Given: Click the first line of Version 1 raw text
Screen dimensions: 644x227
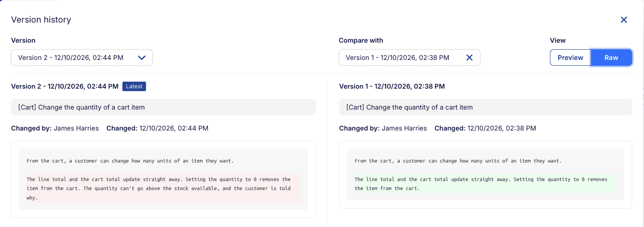Looking at the screenshot, I should tap(458, 161).
